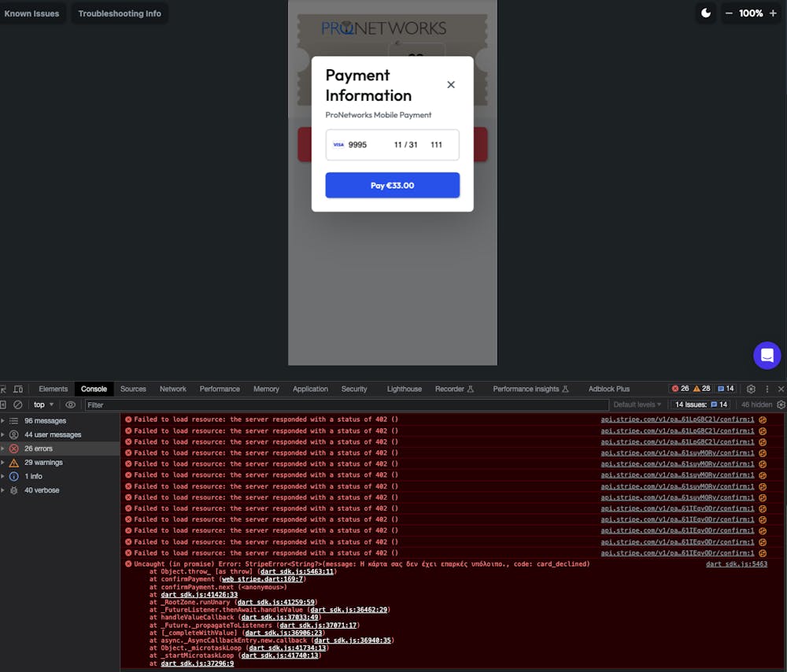Expand the 1 info group
The width and height of the screenshot is (787, 672).
click(3, 476)
